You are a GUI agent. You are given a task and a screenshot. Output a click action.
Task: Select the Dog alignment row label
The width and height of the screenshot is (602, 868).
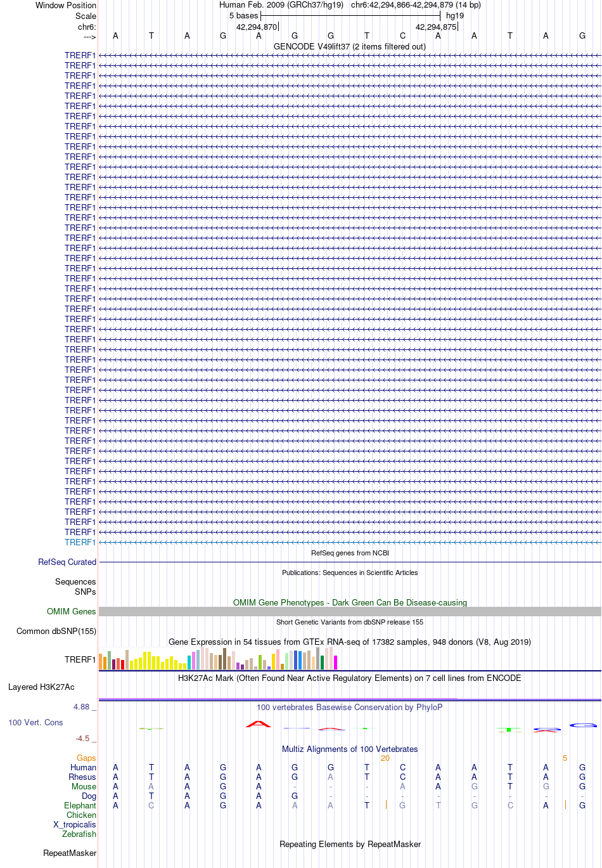coord(89,796)
